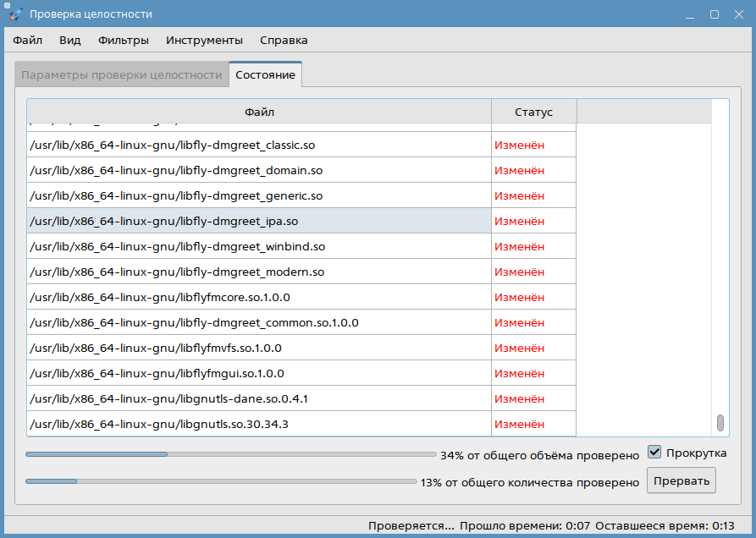Sort by the Файл column header

259,112
